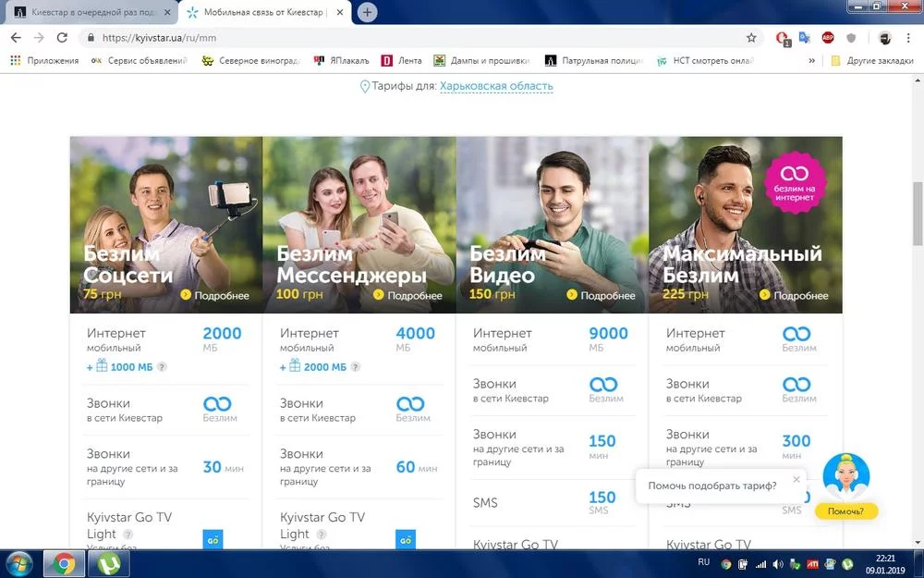Image resolution: width=924 pixels, height=578 pixels.
Task: Open the Приложения apps bookmark
Action: tap(44, 60)
